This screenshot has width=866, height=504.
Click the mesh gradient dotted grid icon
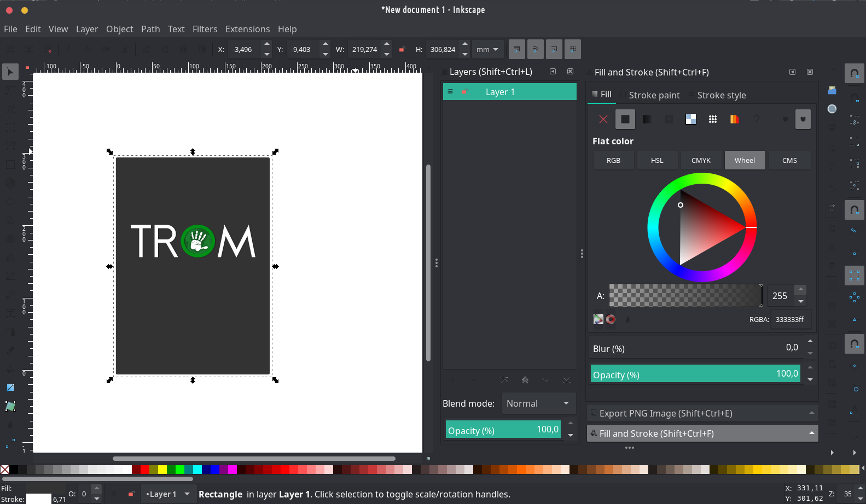point(712,119)
